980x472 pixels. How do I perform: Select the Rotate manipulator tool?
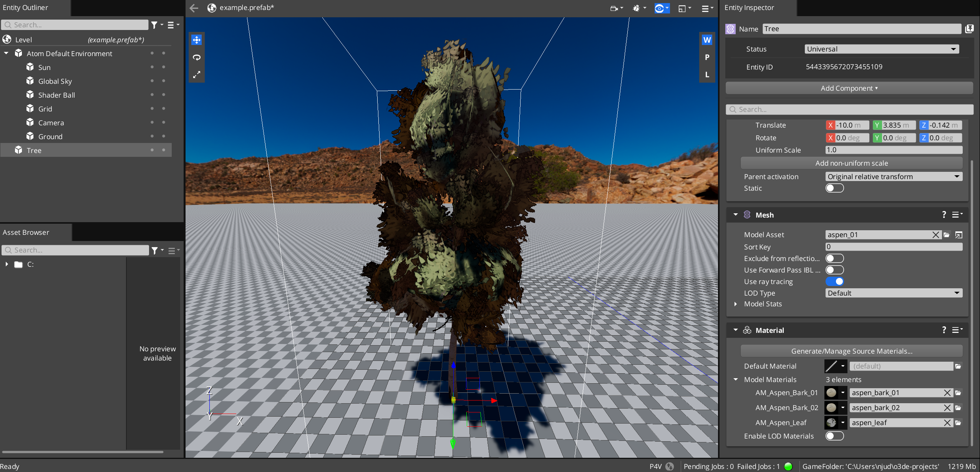[x=197, y=57]
